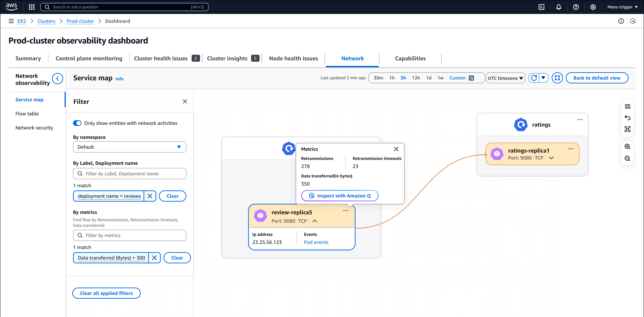Viewport: 644px width, 317px height.
Task: Open the AWS services grid menu
Action: 32,7
